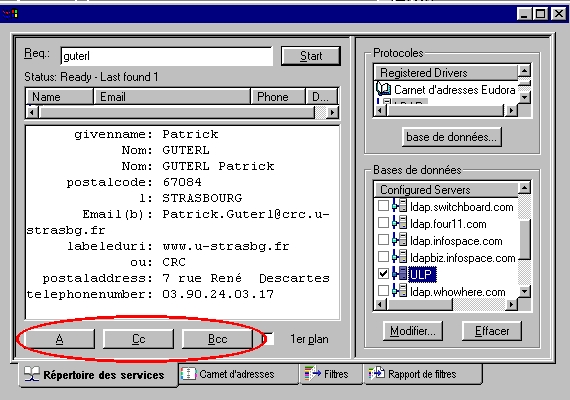Select ldap.whowhere.com server name

pos(458,292)
